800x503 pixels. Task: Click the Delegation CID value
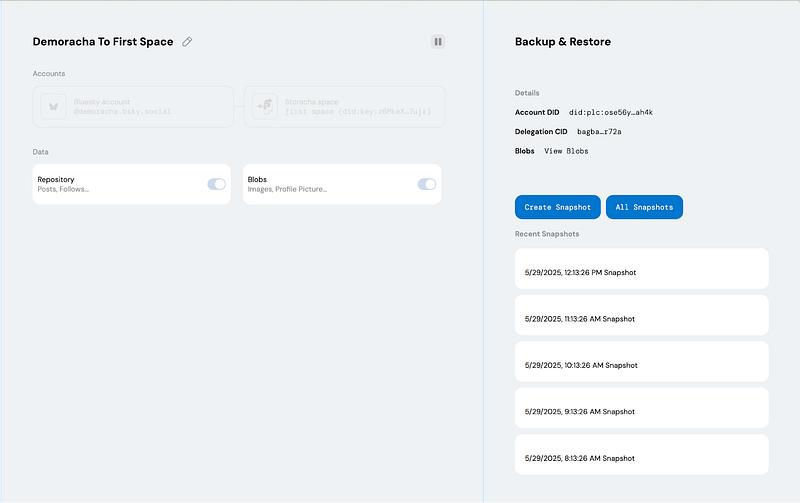(606, 132)
